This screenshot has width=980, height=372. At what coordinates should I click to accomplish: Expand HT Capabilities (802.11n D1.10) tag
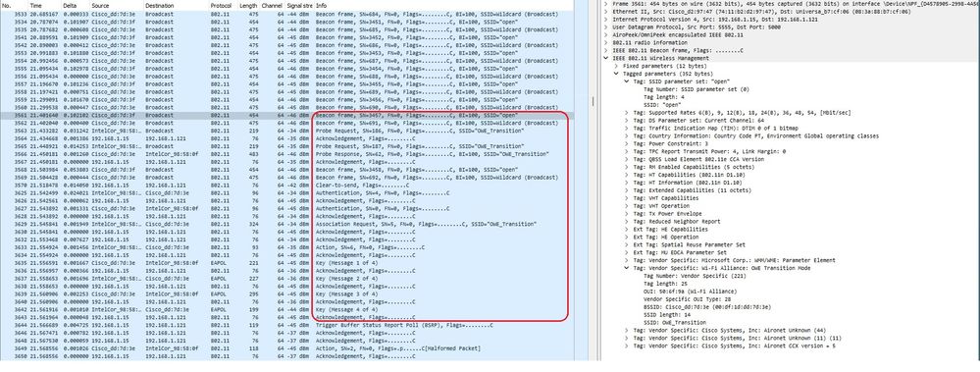(627, 175)
